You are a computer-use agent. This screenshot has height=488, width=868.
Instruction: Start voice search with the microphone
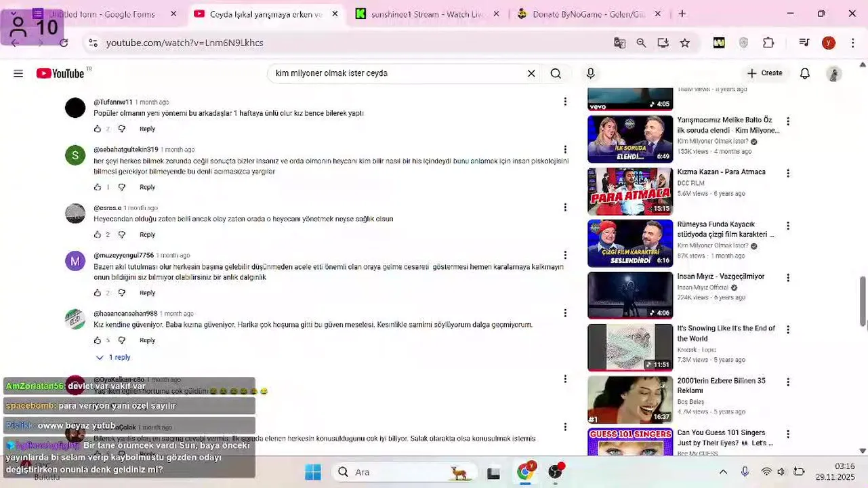pyautogui.click(x=590, y=73)
